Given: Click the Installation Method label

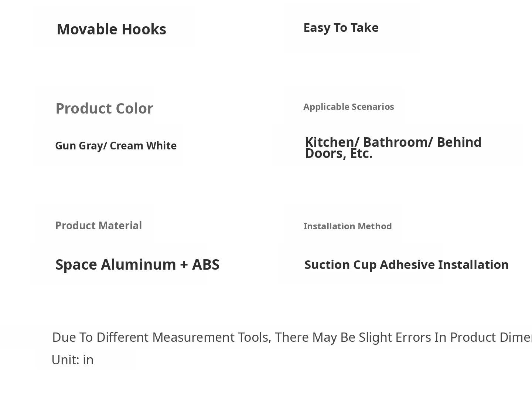Looking at the screenshot, I should point(347,226).
